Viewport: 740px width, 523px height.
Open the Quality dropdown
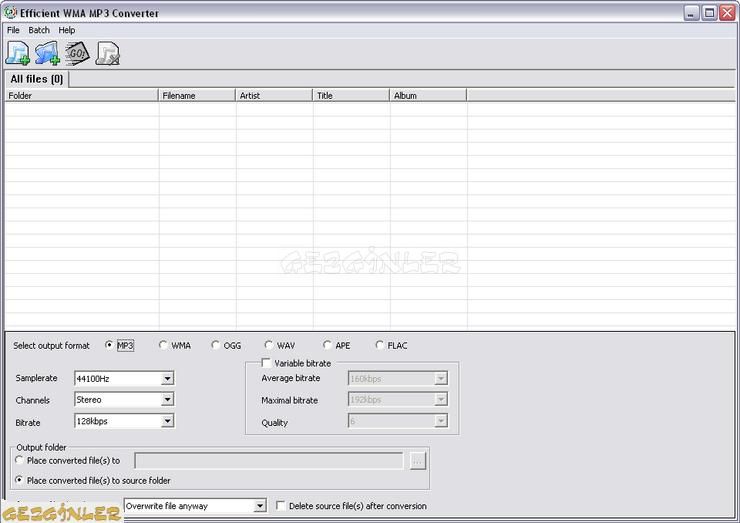click(x=440, y=421)
